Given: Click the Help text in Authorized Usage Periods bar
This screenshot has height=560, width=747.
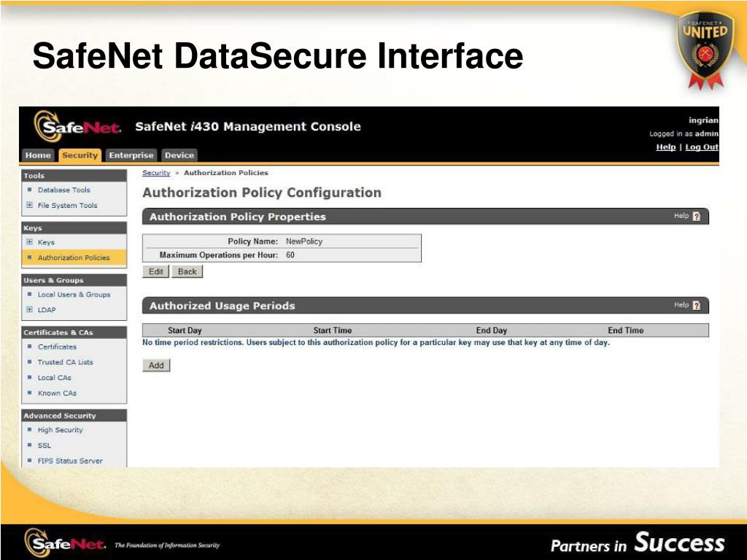Looking at the screenshot, I should coord(681,305).
